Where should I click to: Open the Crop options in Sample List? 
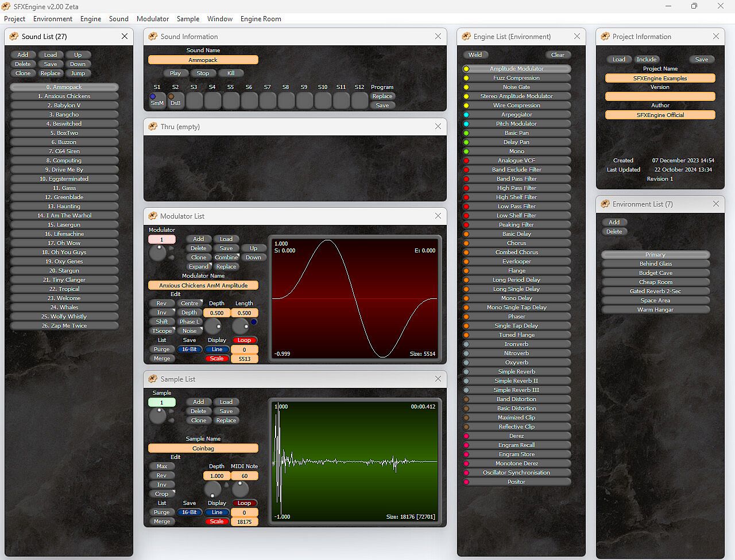[162, 494]
